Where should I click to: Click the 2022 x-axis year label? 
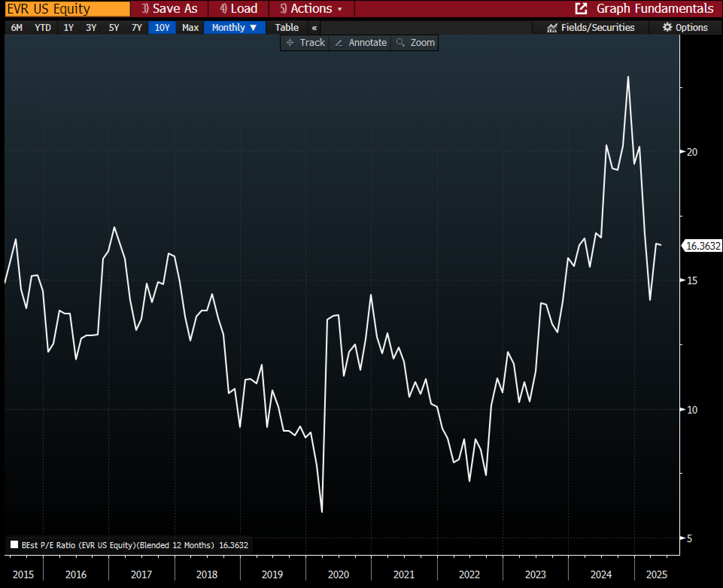pos(469,574)
